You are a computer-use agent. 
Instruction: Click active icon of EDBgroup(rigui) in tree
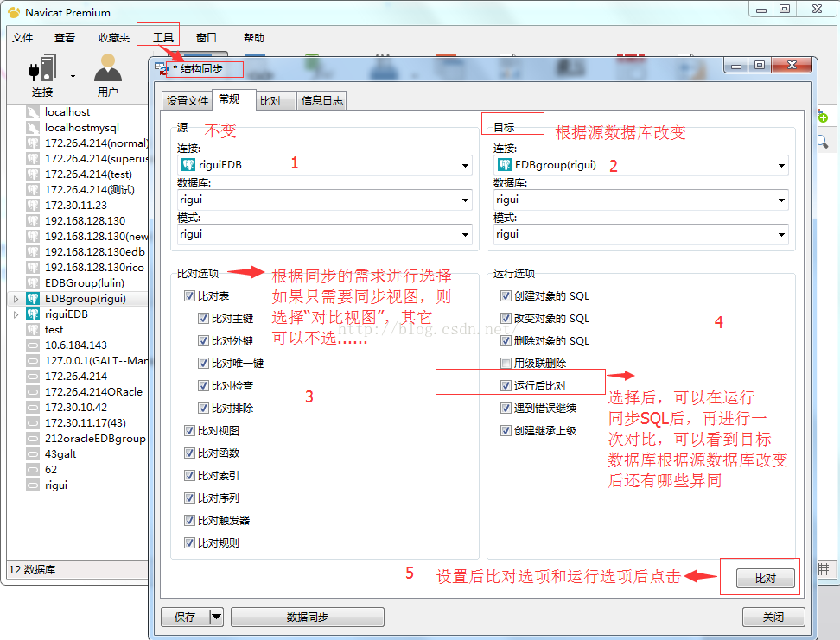(33, 298)
